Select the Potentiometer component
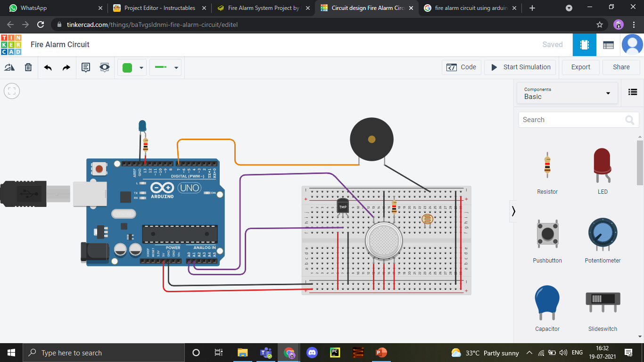The width and height of the screenshot is (644, 362). click(603, 240)
